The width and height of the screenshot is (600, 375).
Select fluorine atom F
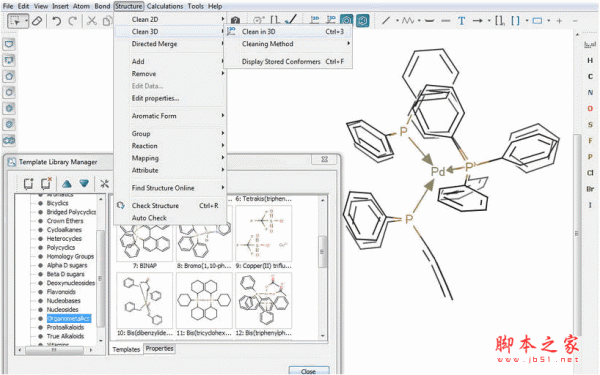tap(590, 141)
